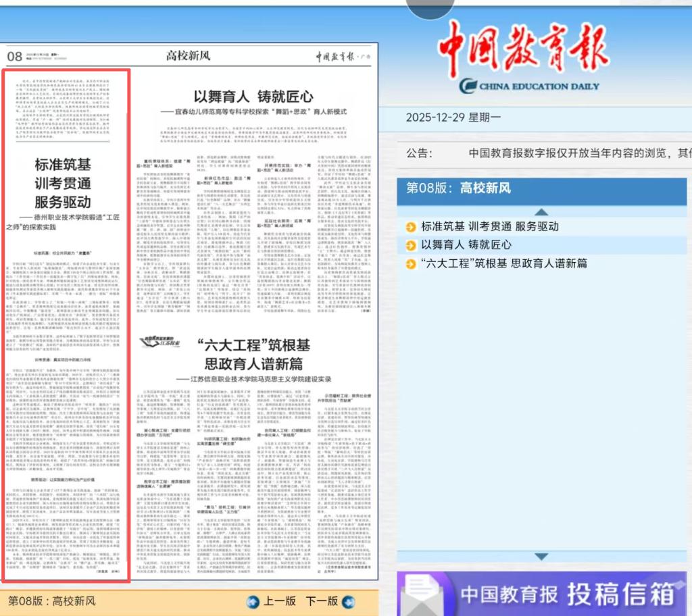Click orange bullet icon beside "六大工程"筑根基
This screenshot has width=692, height=616.
[x=411, y=263]
